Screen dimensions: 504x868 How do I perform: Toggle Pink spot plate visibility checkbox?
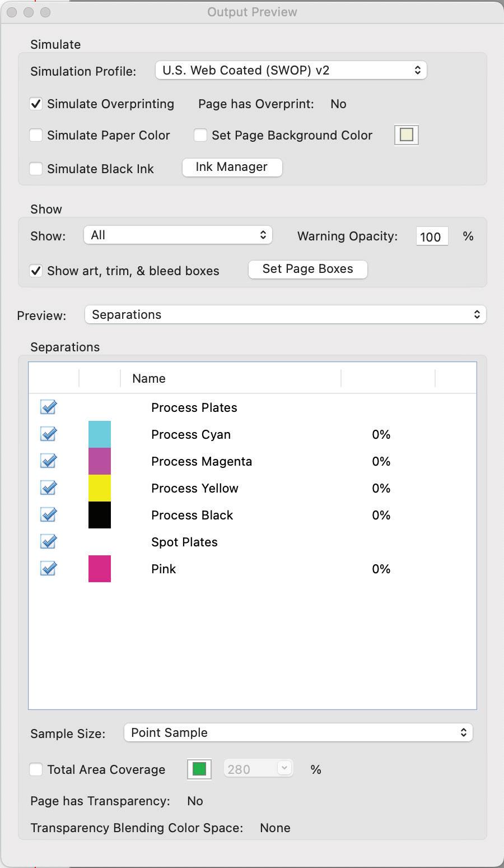[x=48, y=569]
